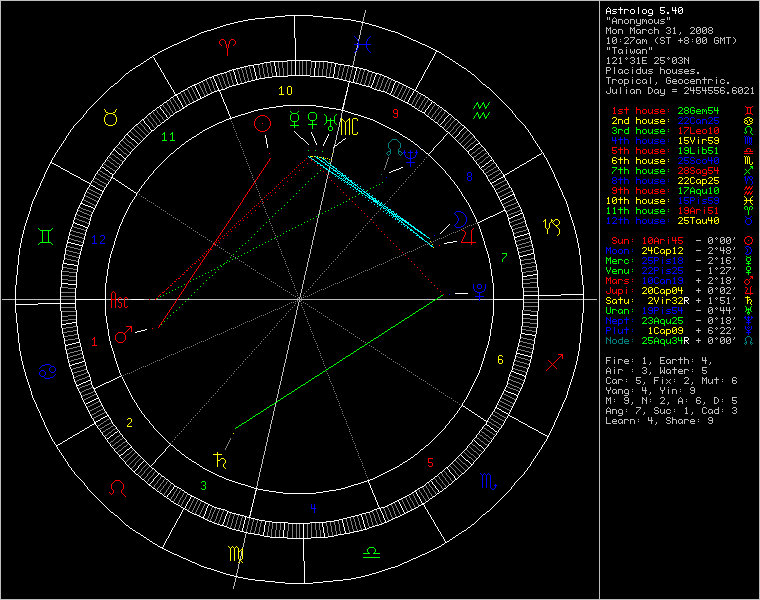Screen dimensions: 760x600
Task: Select house number 8 in the wheel
Action: 469,177
